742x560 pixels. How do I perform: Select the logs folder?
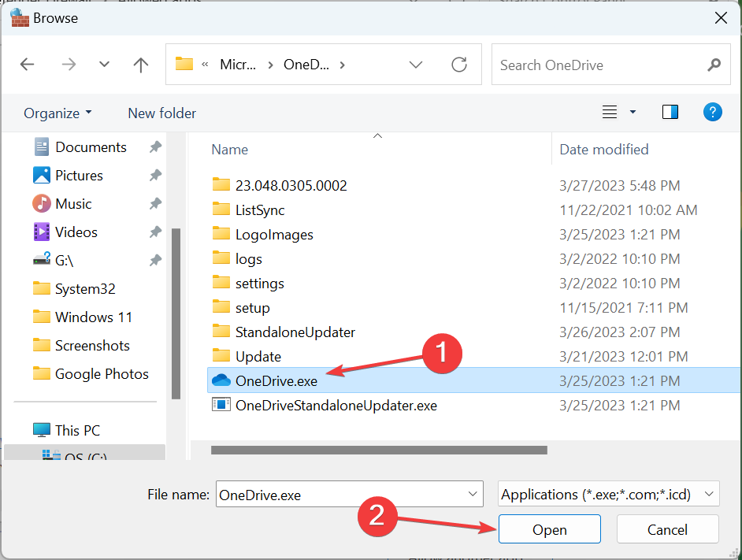pos(248,259)
